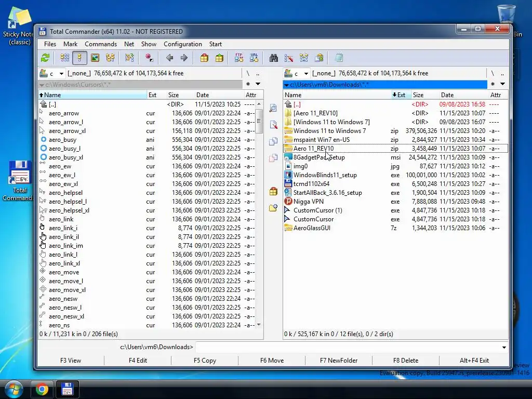The image size is (532, 399).
Task: Click the Windows Start orb
Action: tap(14, 390)
